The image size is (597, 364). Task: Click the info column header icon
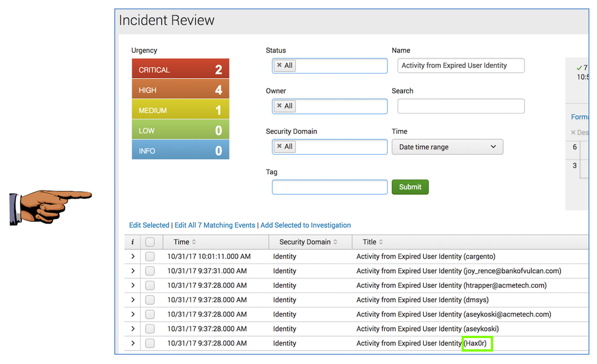click(x=133, y=242)
